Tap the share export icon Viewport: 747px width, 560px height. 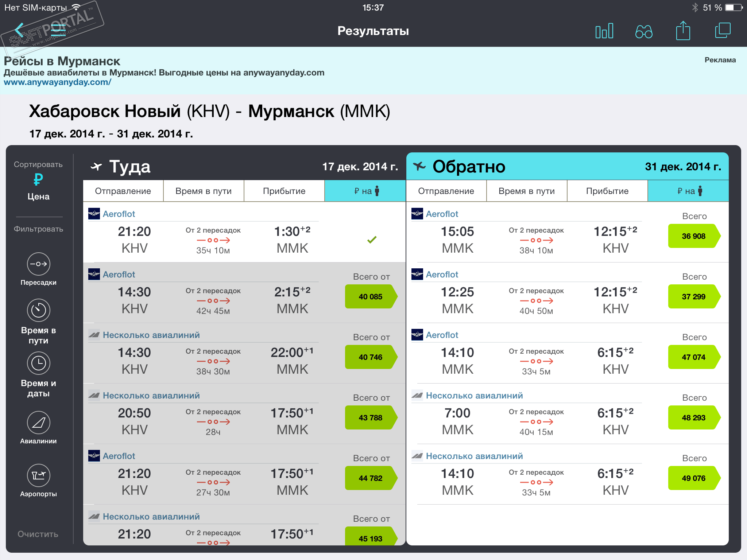click(683, 31)
